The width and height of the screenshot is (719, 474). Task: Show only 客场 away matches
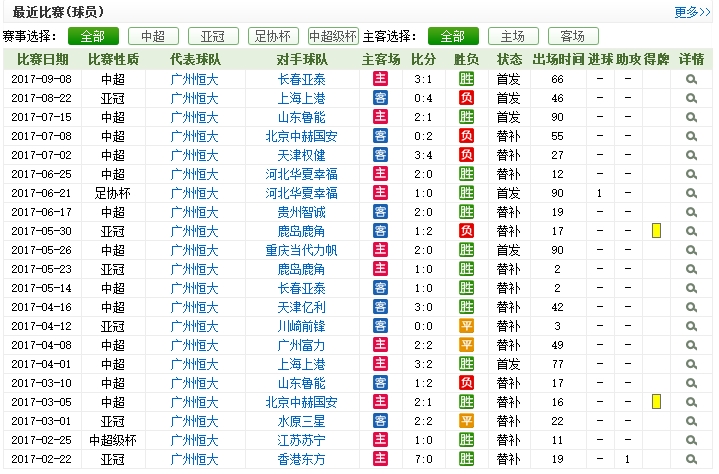573,36
